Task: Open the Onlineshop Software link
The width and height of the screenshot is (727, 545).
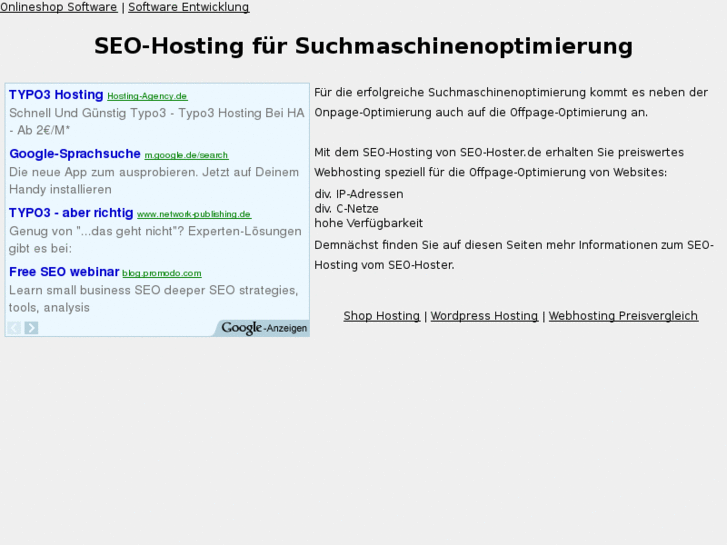Action: tap(58, 7)
